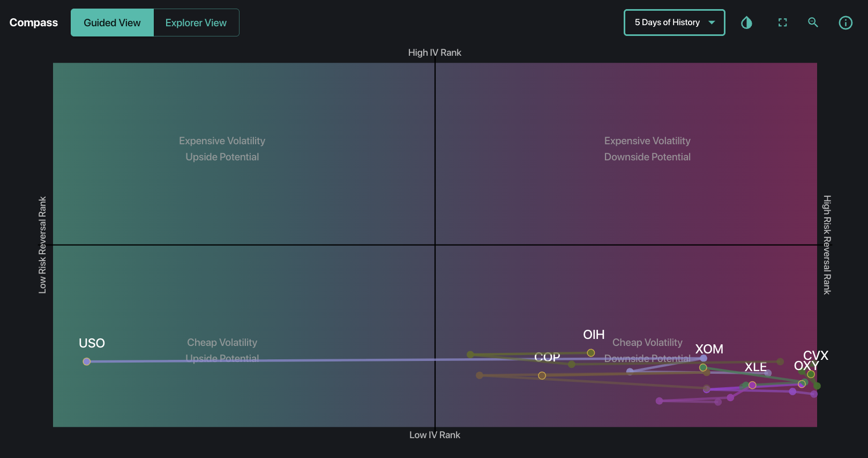This screenshot has width=868, height=458.
Task: Open the search magnifier icon
Action: tap(813, 23)
